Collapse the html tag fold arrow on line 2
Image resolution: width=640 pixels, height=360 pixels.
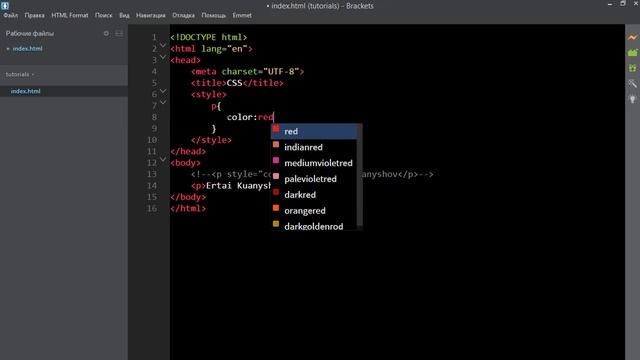point(163,45)
